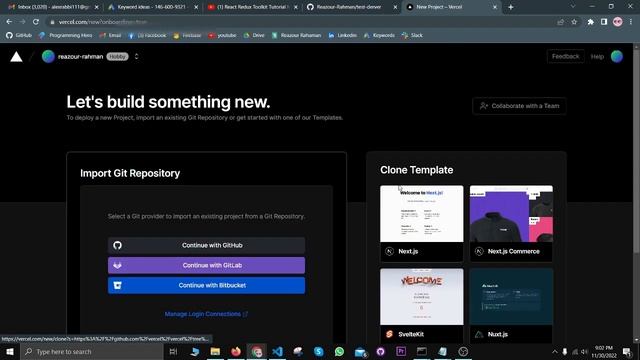640x360 pixels.
Task: Select the New Project – Vercel tab
Action: (451, 7)
